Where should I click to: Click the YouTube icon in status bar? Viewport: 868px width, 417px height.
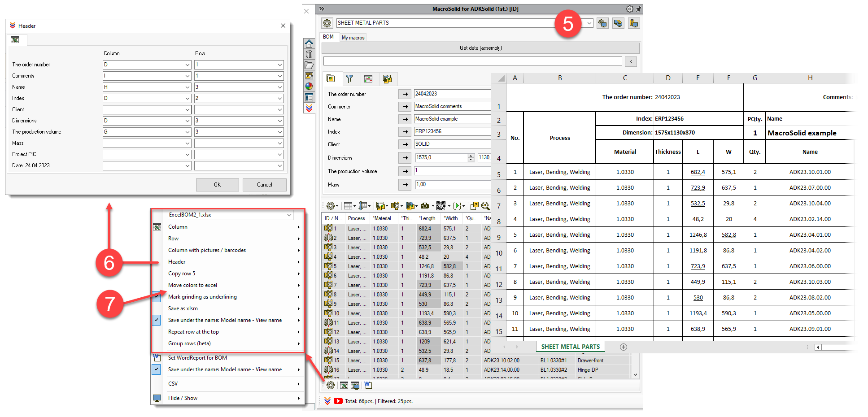(338, 401)
